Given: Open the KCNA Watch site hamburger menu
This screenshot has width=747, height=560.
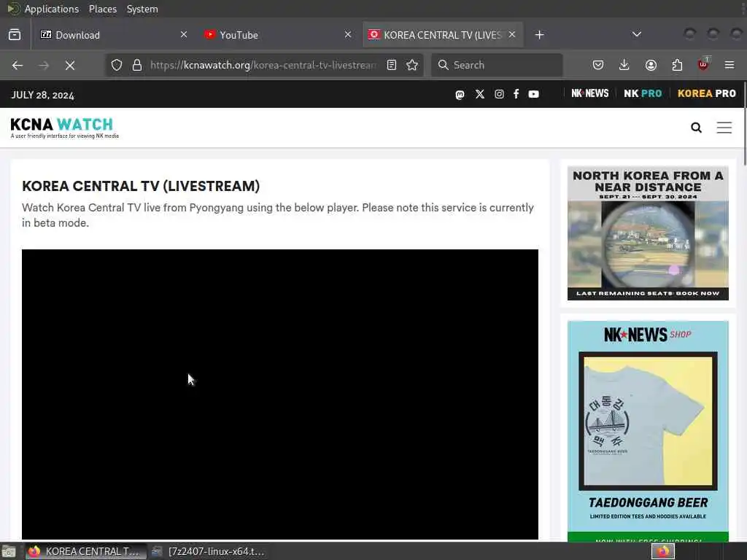Looking at the screenshot, I should click(724, 128).
